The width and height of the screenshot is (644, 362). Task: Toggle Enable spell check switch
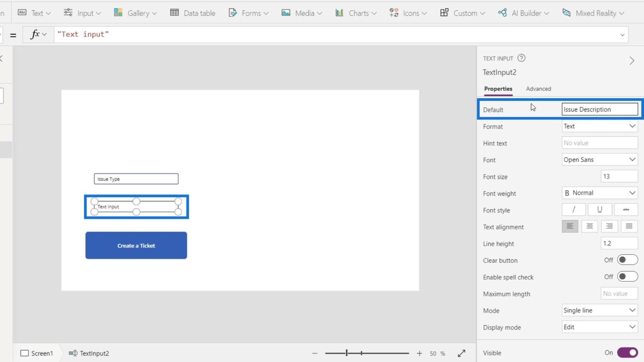pos(628,277)
